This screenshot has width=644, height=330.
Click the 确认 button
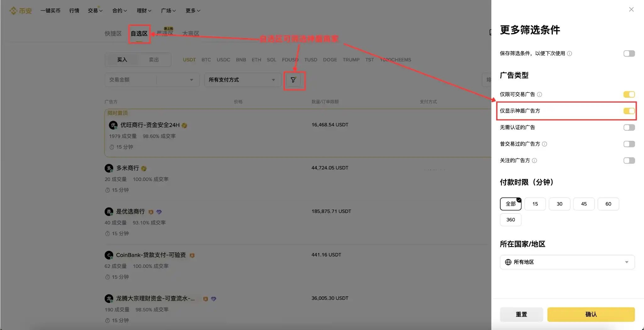click(x=591, y=314)
